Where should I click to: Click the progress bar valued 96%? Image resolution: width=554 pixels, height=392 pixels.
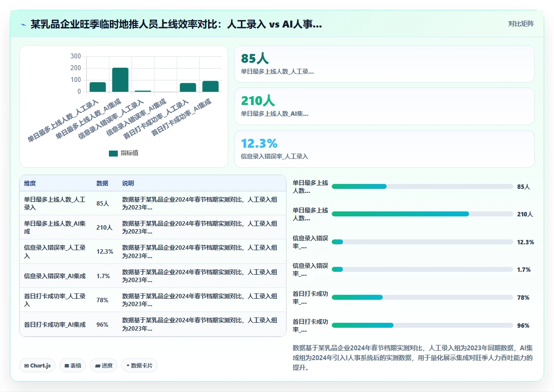(x=422, y=325)
